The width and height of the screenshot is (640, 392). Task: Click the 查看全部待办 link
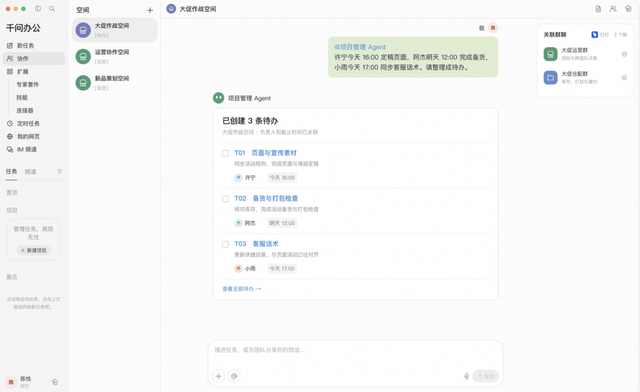coord(242,289)
